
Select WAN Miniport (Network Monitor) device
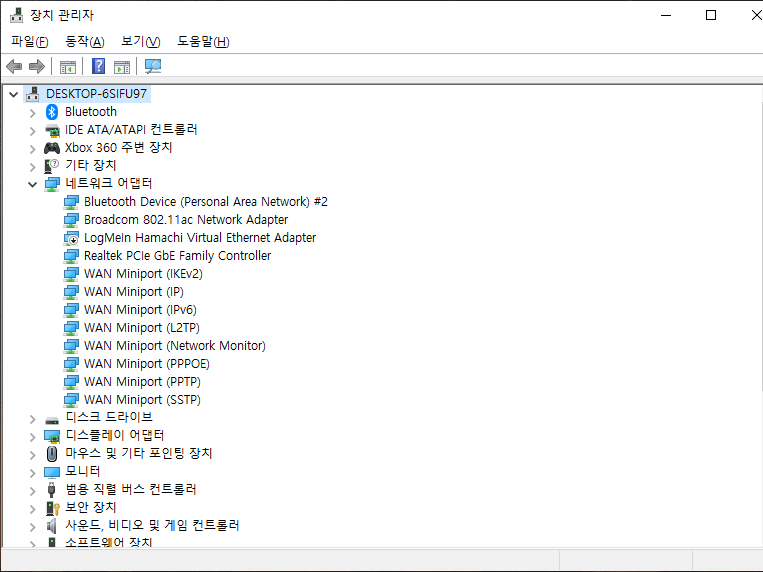click(x=175, y=346)
